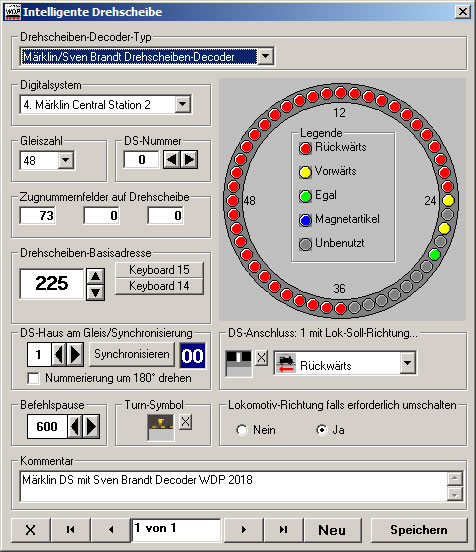Expand the Digitalsystem dropdown list
Screen dimensions: 476x552
coord(183,104)
